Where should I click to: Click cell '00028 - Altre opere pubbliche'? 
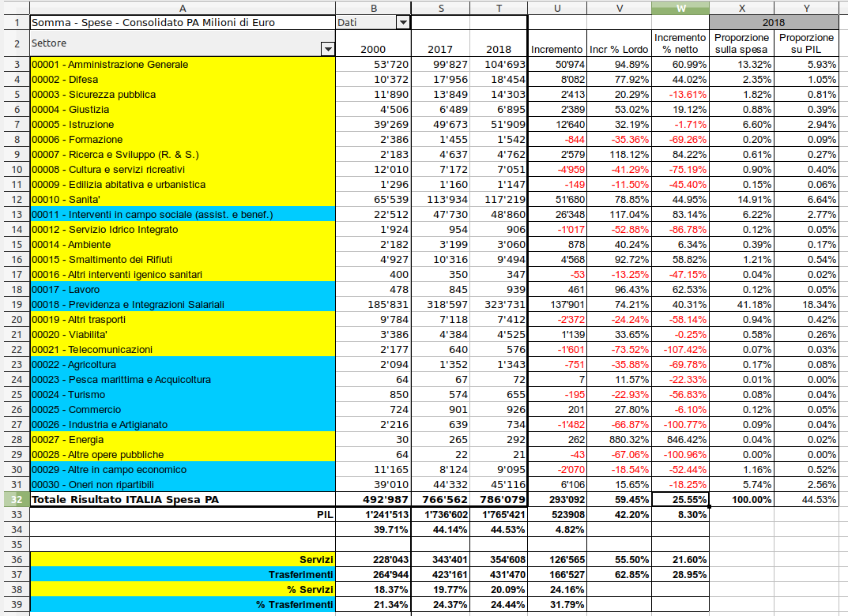(x=183, y=454)
